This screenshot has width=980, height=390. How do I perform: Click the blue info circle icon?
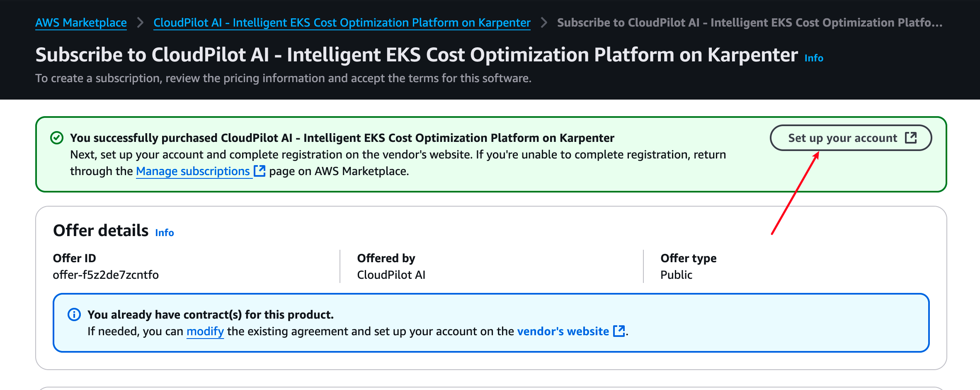click(x=74, y=314)
